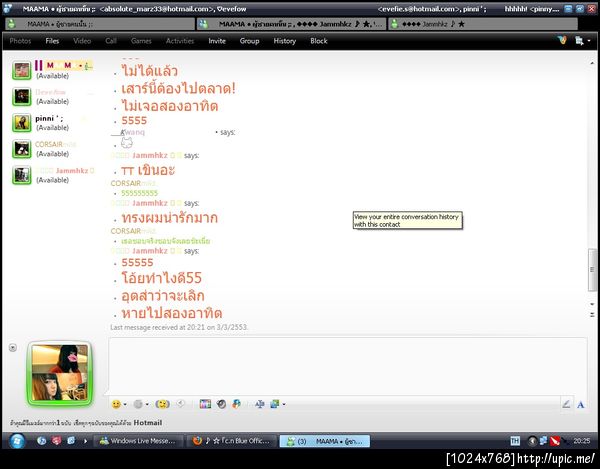
Task: Click the red antivirus tray icon
Action: tap(554, 441)
